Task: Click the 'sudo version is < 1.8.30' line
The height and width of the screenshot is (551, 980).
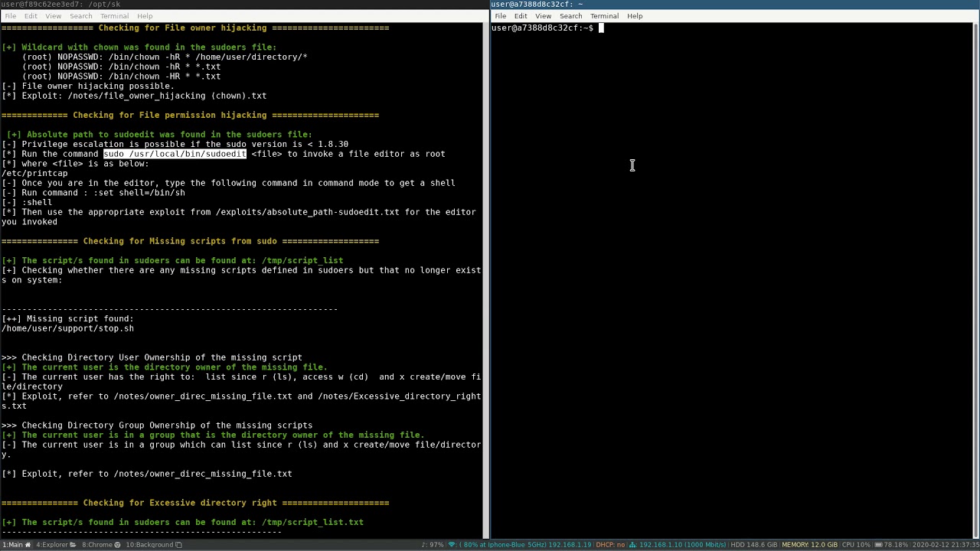Action: pyautogui.click(x=175, y=145)
